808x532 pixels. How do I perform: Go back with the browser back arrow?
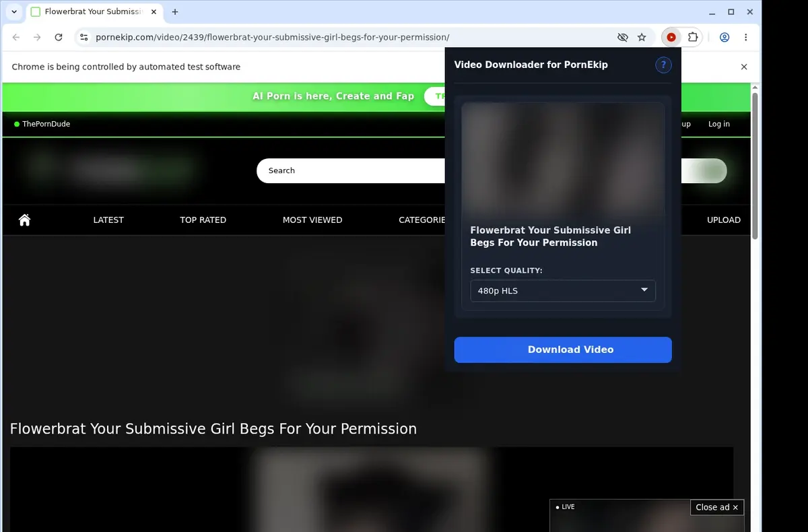16,38
